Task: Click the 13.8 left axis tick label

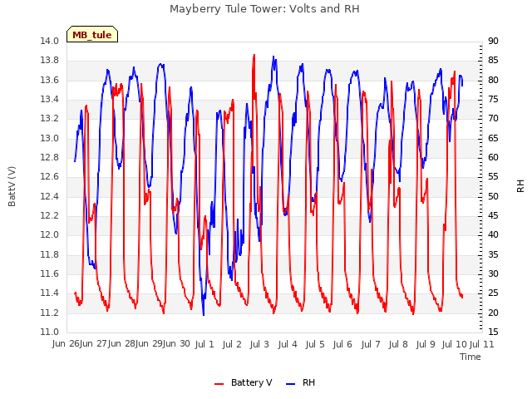Action: [x=50, y=61]
